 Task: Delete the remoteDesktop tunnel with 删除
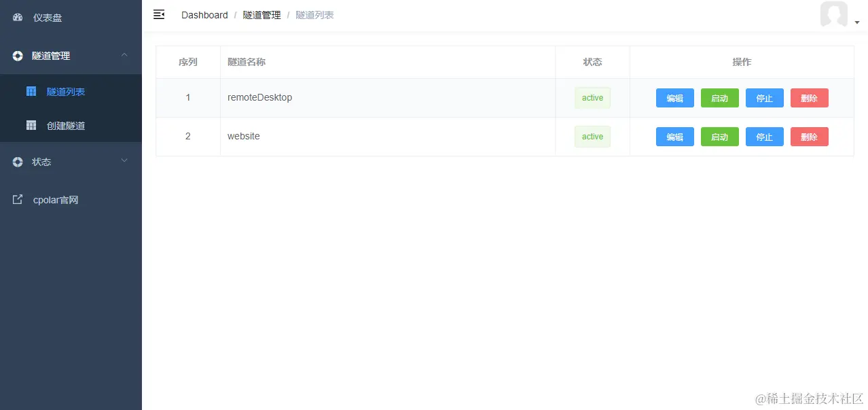tap(810, 98)
